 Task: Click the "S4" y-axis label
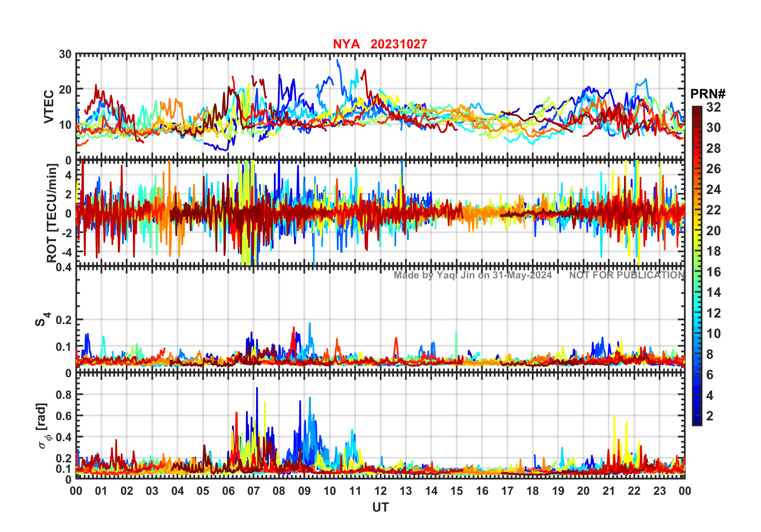point(42,320)
